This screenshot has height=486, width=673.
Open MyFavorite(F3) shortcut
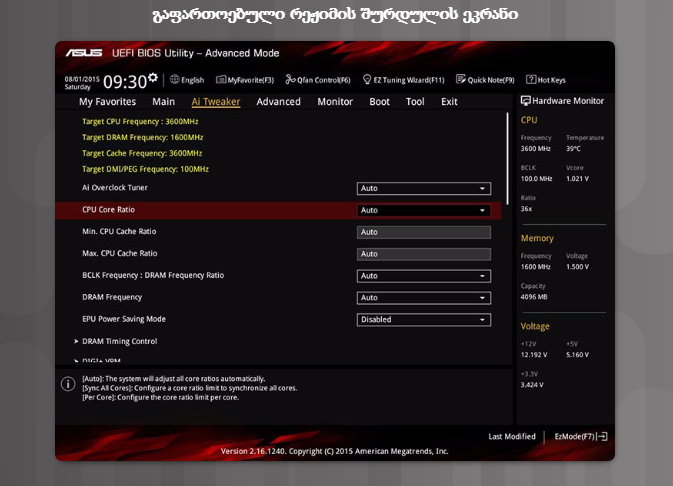pyautogui.click(x=244, y=80)
